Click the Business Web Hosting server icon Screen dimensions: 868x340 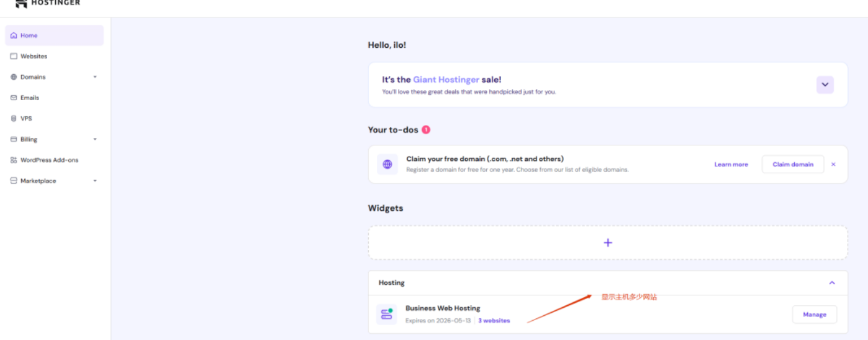pyautogui.click(x=387, y=315)
